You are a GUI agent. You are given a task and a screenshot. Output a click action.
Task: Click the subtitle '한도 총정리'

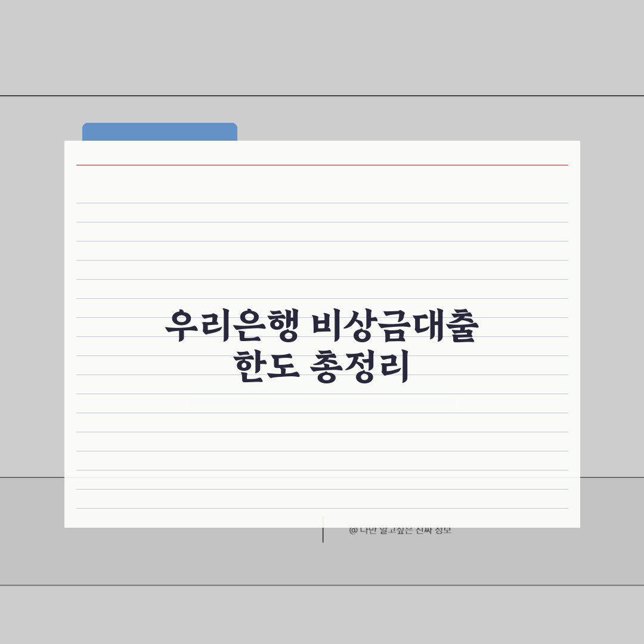coord(321,367)
